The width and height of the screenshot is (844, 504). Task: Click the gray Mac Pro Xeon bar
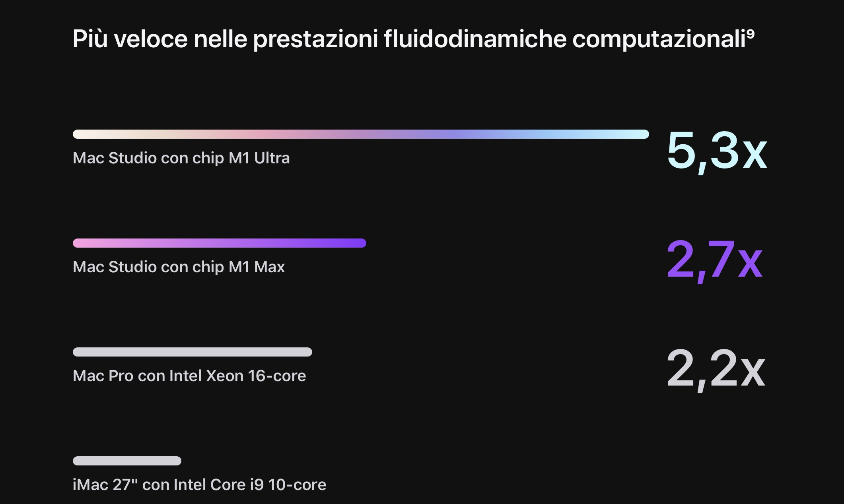point(192,352)
